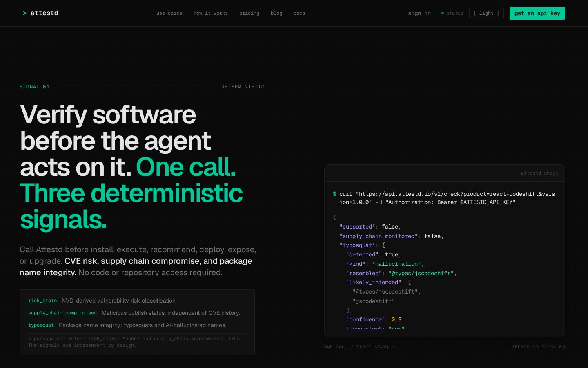Click the "jscodeshift" array entry
This screenshot has height=368, width=588.
click(x=374, y=301)
